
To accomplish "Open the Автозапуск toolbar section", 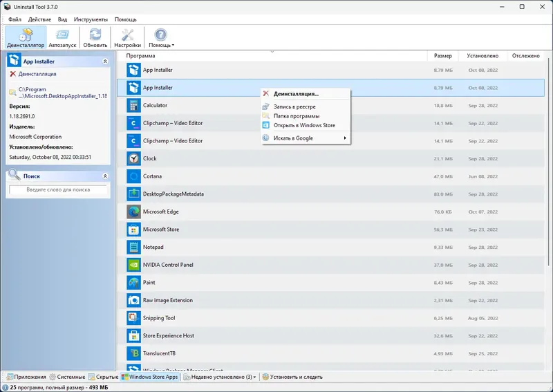I will [x=62, y=37].
